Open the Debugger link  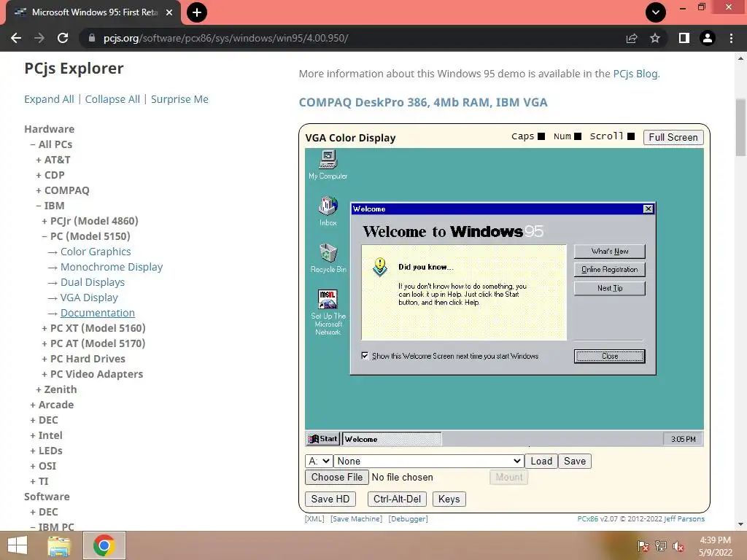pyautogui.click(x=408, y=518)
